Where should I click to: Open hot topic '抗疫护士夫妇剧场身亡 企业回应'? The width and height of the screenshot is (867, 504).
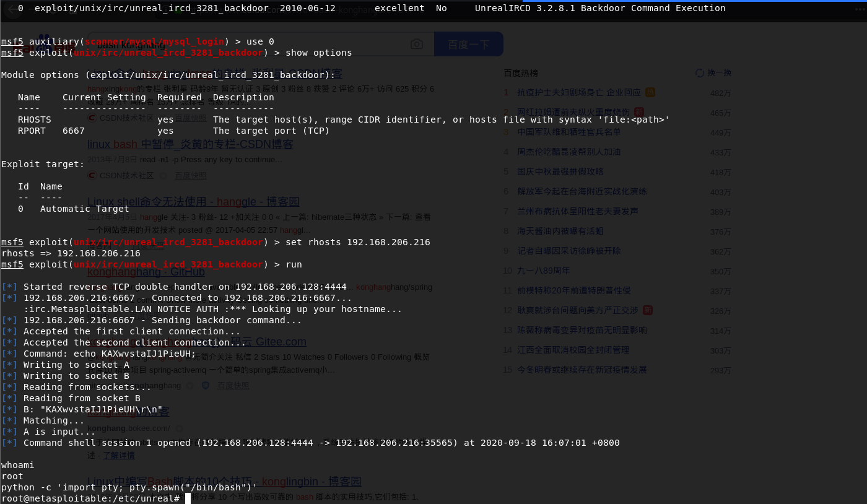(x=579, y=92)
